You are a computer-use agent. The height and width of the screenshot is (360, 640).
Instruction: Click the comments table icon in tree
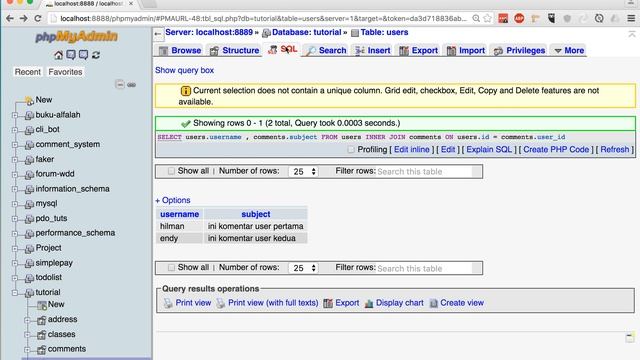point(41,350)
